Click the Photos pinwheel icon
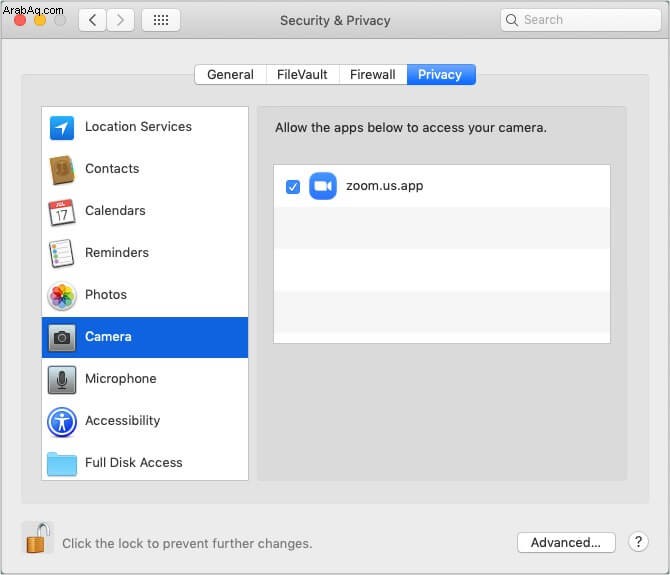670x575 pixels. pos(62,295)
